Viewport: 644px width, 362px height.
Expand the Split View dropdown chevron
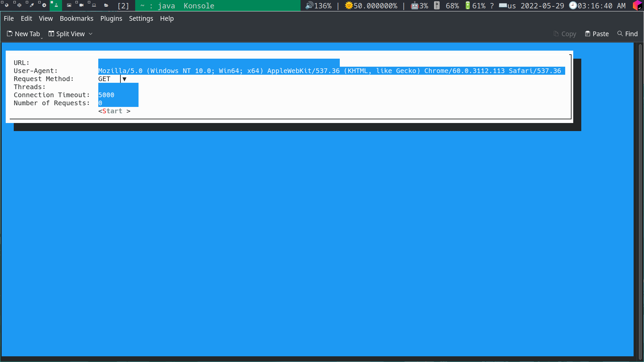91,34
